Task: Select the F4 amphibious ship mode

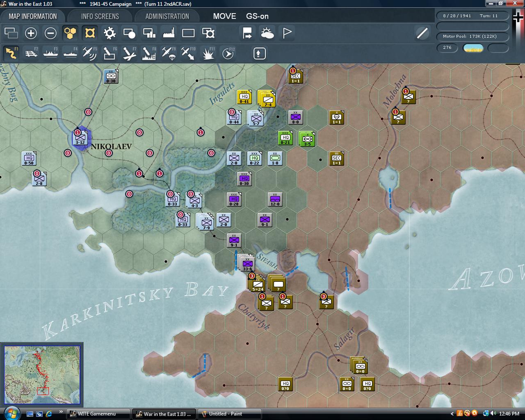Action: click(x=70, y=53)
